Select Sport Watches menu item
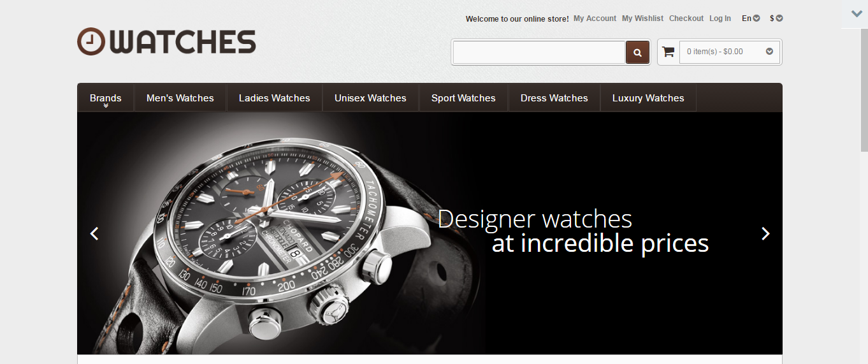Screen dimensions: 868x364 click(x=463, y=98)
